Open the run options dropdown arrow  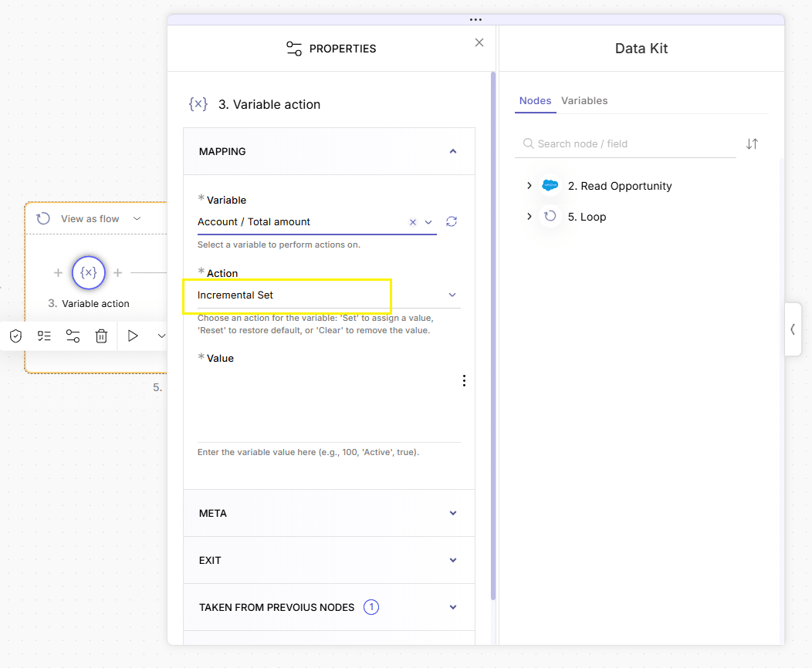click(x=161, y=336)
